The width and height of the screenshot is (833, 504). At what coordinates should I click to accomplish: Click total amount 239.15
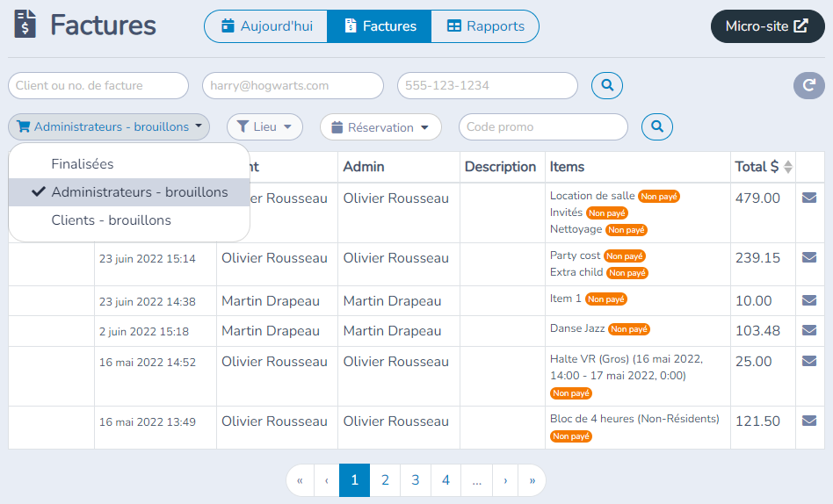click(x=757, y=258)
